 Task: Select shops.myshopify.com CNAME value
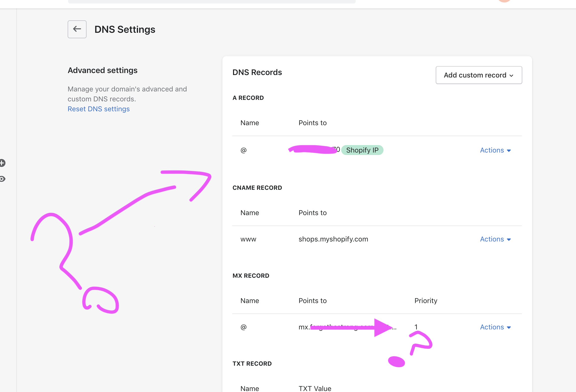coord(333,239)
